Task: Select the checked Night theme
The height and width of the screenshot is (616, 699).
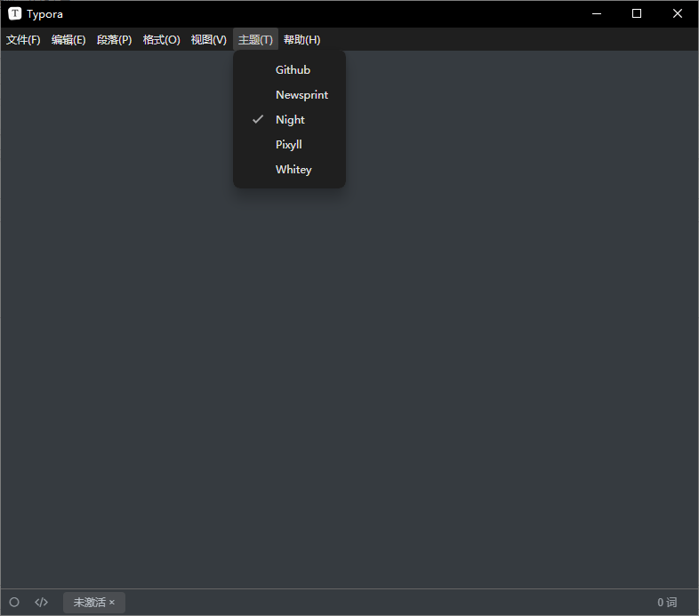Action: pos(289,120)
